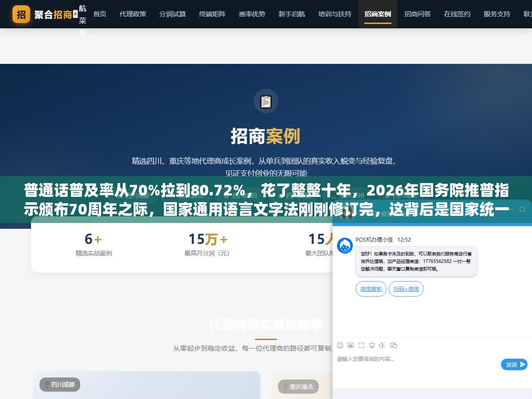Click the 6+ 精选实战案例 stat
Screen dimensions: 532x399
(94, 245)
